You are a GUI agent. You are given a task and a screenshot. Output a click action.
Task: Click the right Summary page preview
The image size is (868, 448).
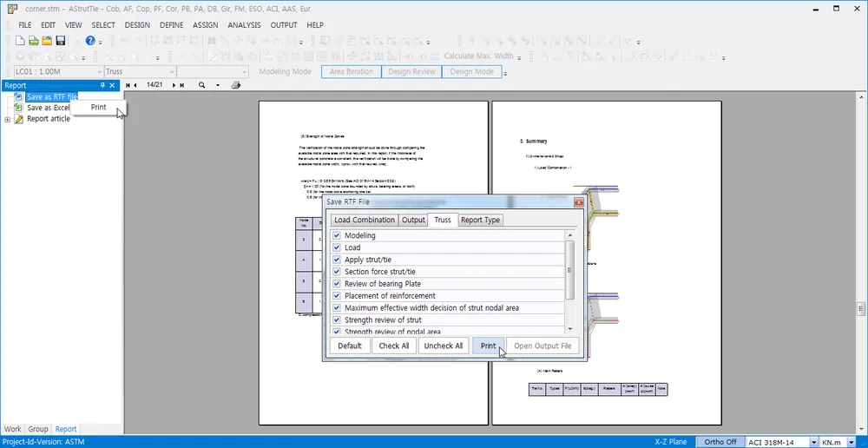(x=607, y=263)
